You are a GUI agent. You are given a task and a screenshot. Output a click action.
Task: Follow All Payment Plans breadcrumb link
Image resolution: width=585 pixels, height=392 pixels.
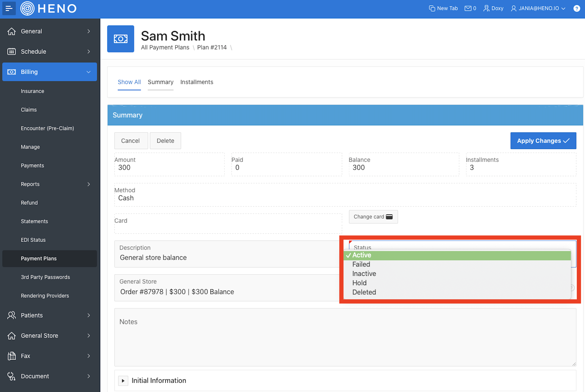coord(165,47)
